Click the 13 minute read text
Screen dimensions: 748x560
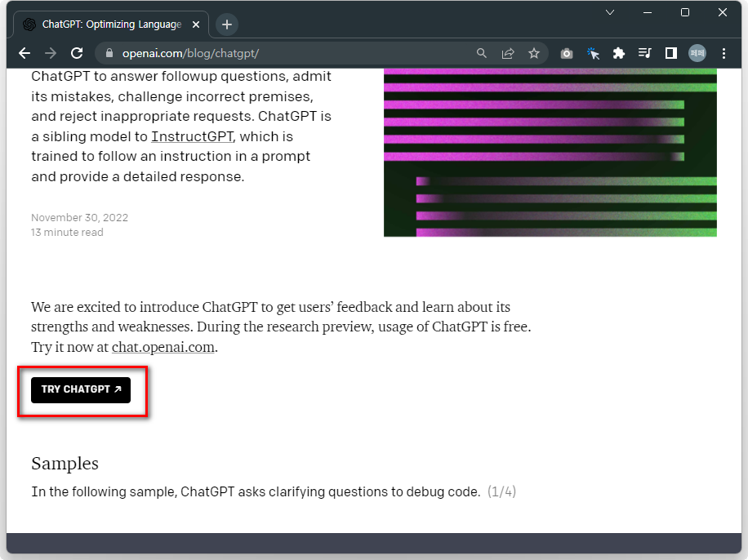(67, 233)
